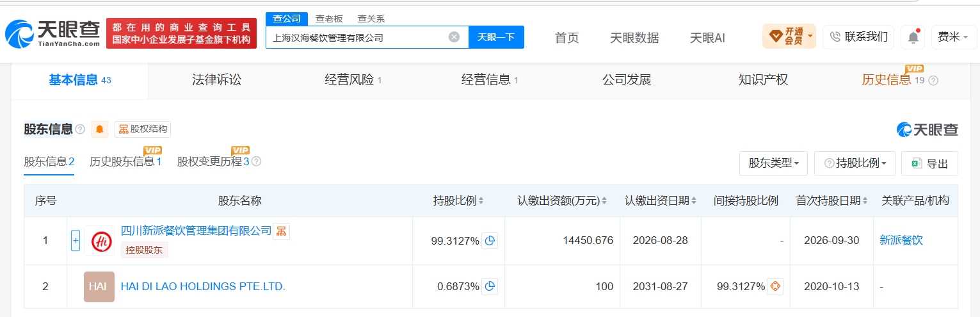980x317 pixels.
Task: Open notifications bell icon in header
Action: (913, 37)
